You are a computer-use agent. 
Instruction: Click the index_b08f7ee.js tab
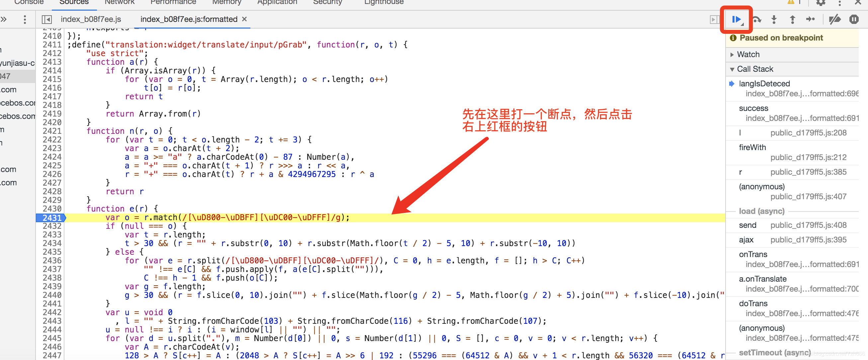coord(91,19)
